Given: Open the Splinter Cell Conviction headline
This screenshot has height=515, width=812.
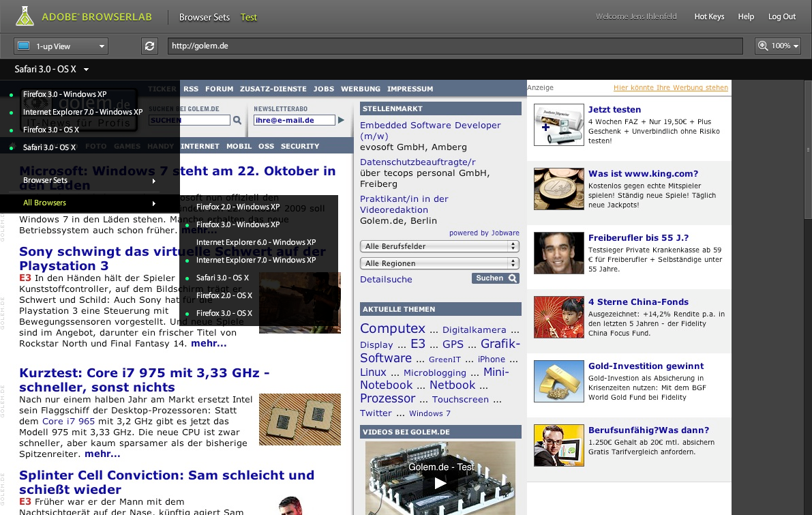Looking at the screenshot, I should pyautogui.click(x=167, y=482).
